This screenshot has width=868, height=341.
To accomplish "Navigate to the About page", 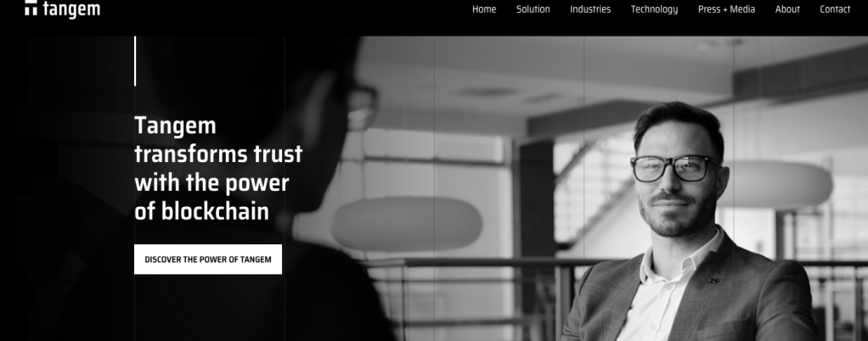I will pos(787,9).
